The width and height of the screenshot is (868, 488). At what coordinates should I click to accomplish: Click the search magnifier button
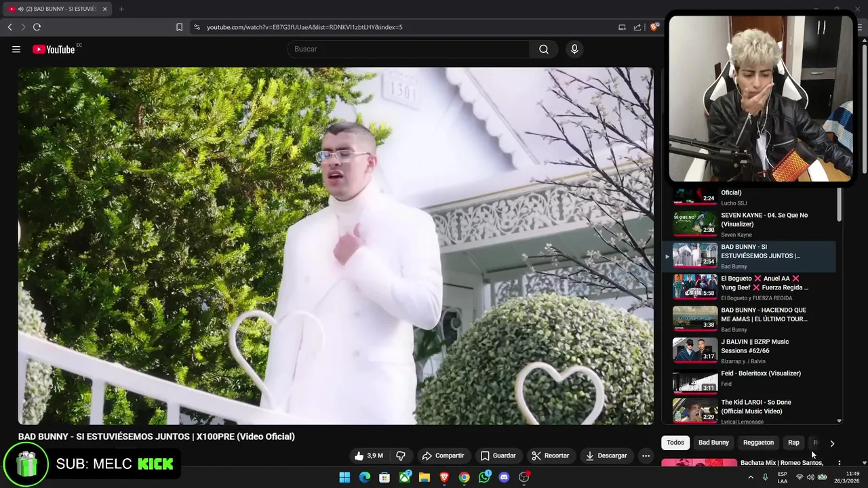pyautogui.click(x=544, y=49)
